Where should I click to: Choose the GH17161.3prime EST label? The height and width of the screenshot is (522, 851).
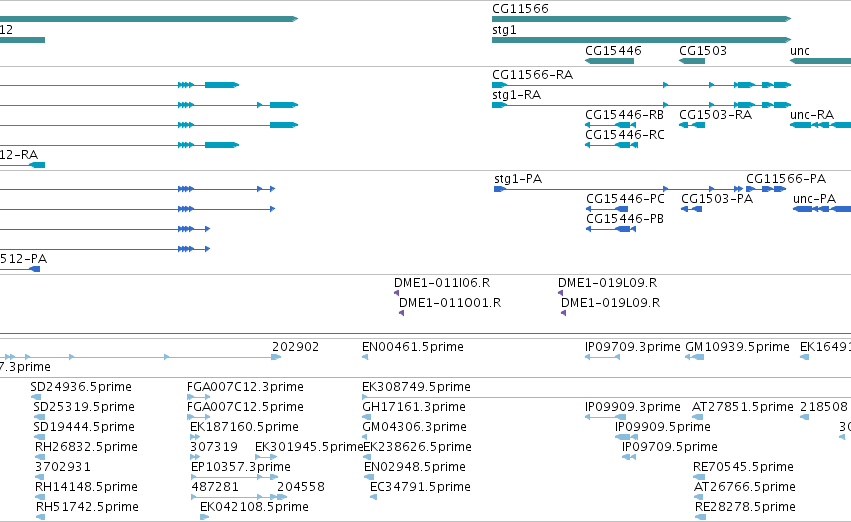tap(414, 408)
